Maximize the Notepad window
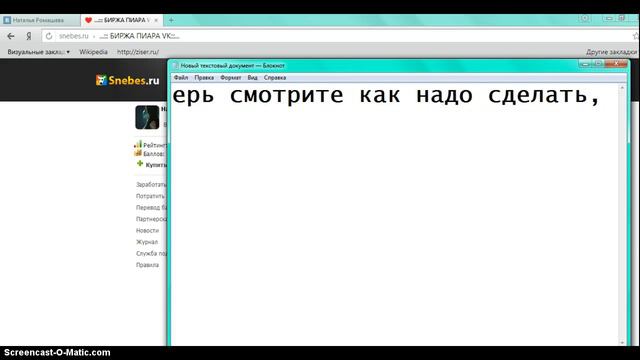This screenshot has width=640, height=360. point(598,64)
